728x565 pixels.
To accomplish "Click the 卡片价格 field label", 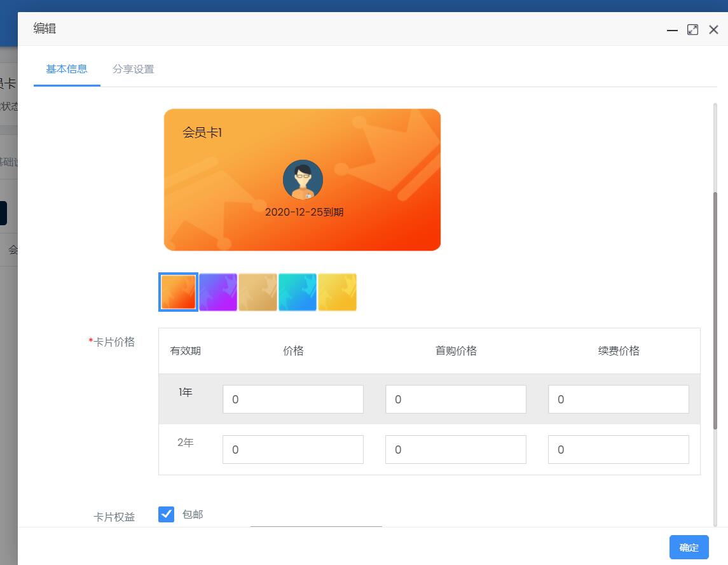I will pos(114,342).
